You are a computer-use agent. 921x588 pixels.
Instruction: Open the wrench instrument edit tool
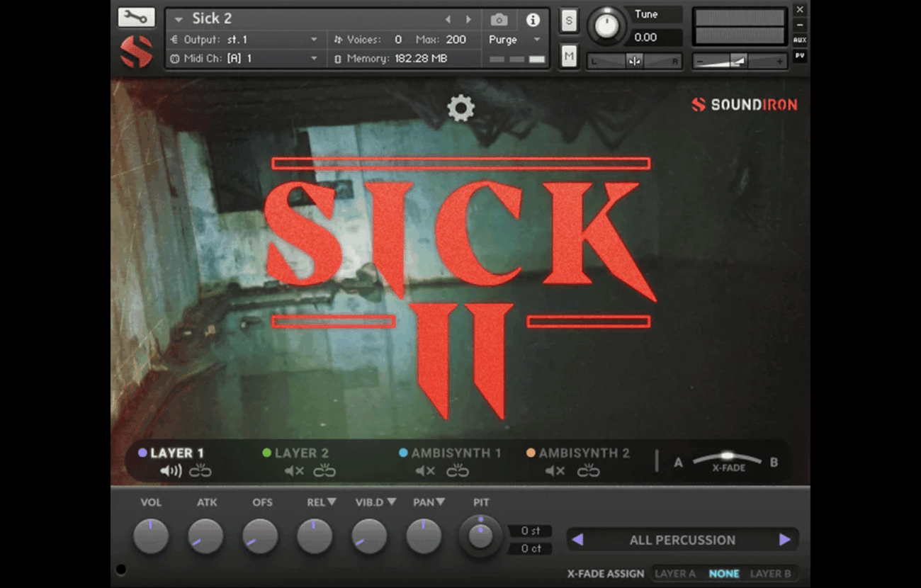pyautogui.click(x=137, y=17)
